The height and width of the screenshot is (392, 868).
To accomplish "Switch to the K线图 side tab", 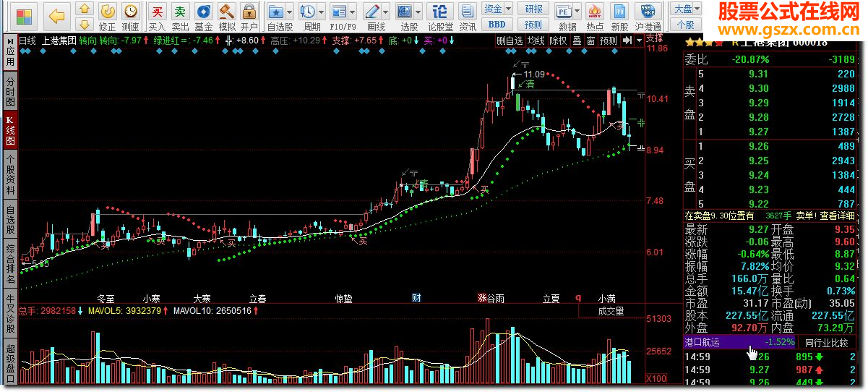I will (10, 131).
